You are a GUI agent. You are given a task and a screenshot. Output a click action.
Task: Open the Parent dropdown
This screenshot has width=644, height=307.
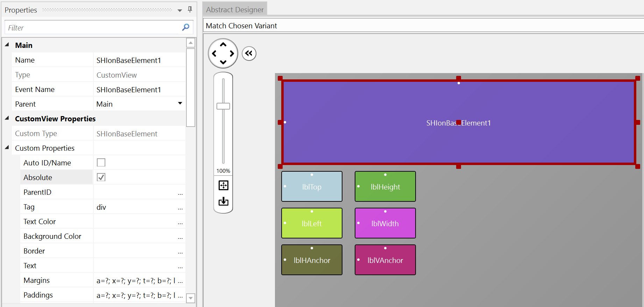pyautogui.click(x=180, y=103)
